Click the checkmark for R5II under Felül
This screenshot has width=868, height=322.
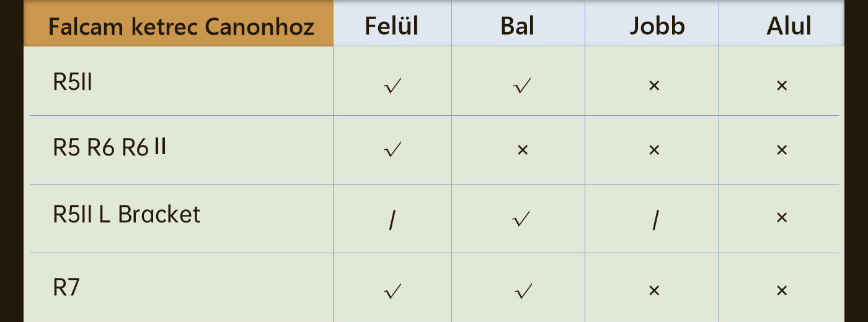393,85
